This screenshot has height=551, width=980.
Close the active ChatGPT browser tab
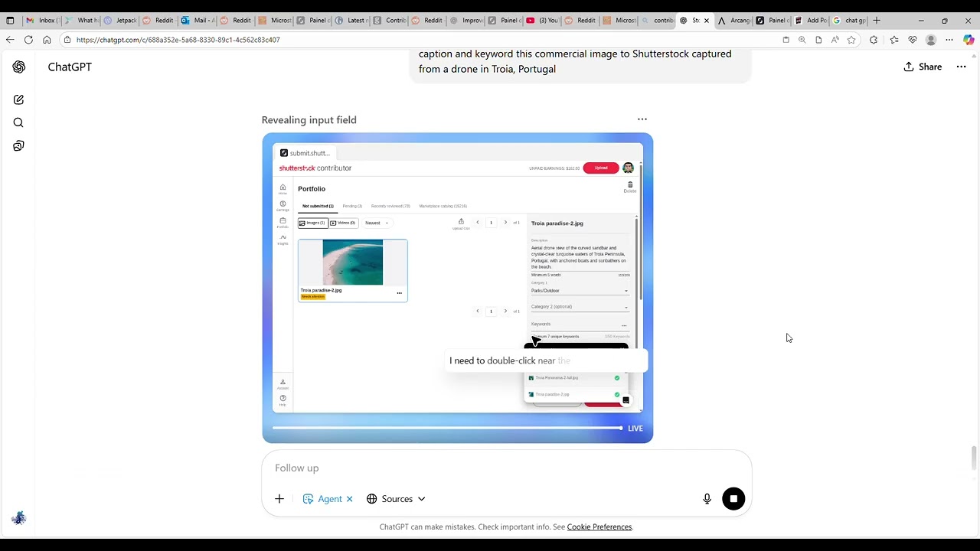pos(707,21)
